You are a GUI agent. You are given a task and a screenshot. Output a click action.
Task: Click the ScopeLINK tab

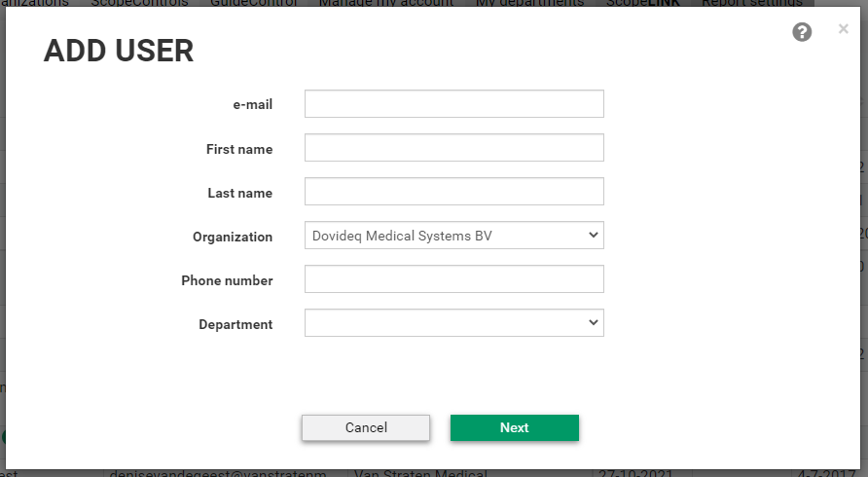(643, 4)
